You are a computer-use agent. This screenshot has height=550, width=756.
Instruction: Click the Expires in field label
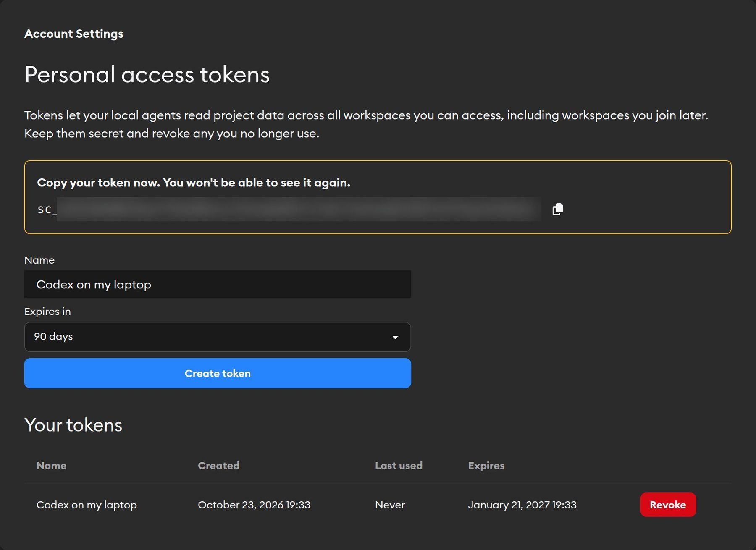point(47,312)
